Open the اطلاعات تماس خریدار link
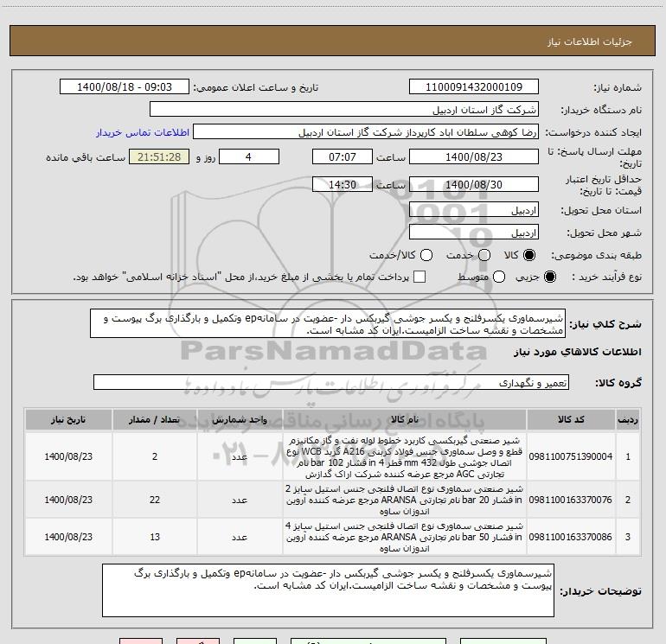Screen dimensions: 666x644 click(143, 132)
